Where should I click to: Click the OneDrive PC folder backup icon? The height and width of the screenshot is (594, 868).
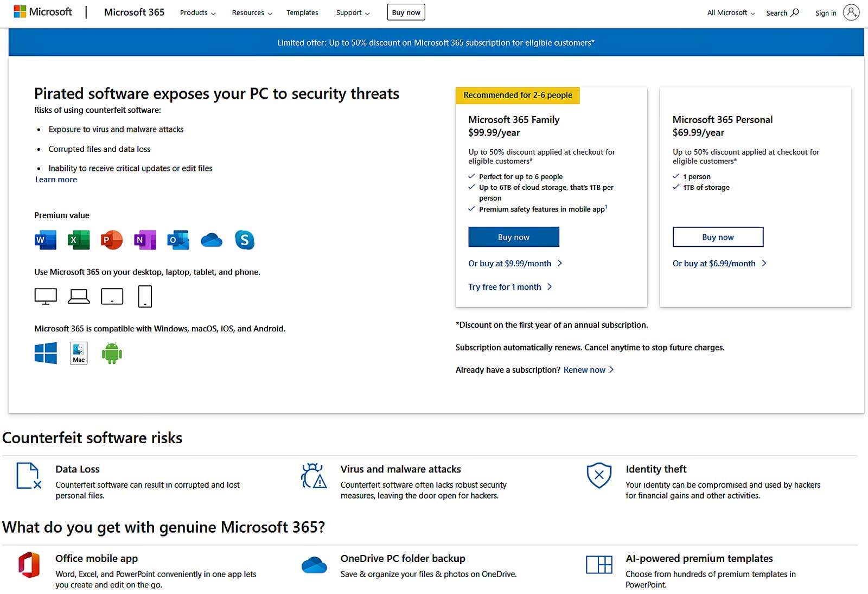pyautogui.click(x=314, y=565)
